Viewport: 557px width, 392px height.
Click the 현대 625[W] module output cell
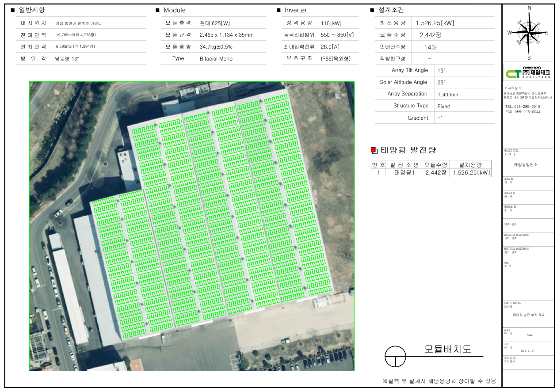coord(215,23)
